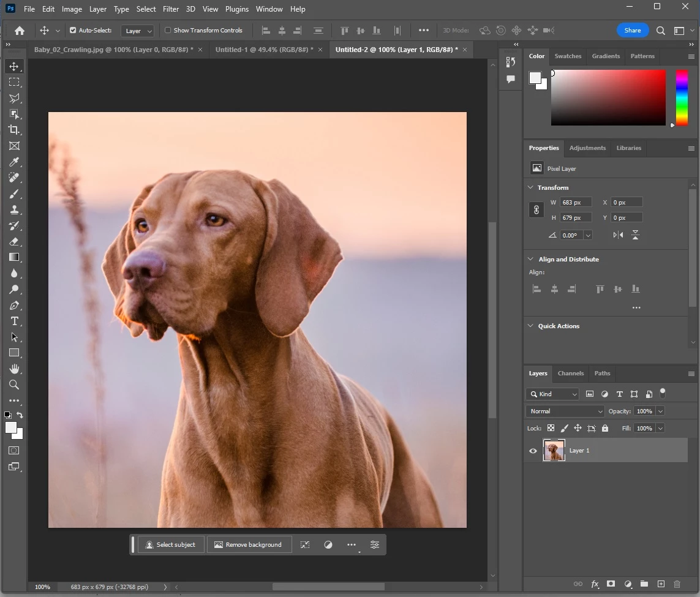The image size is (700, 597).
Task: Select the Crop tool
Action: 14,130
